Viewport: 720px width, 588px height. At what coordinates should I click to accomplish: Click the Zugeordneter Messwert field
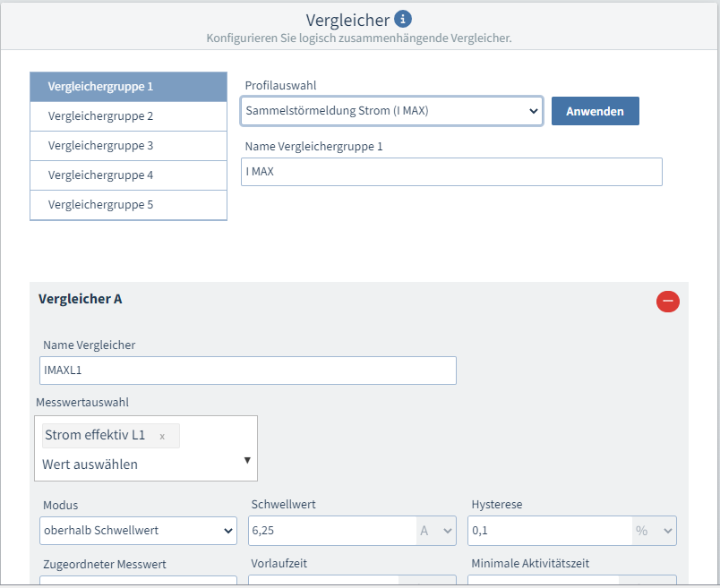click(138, 581)
